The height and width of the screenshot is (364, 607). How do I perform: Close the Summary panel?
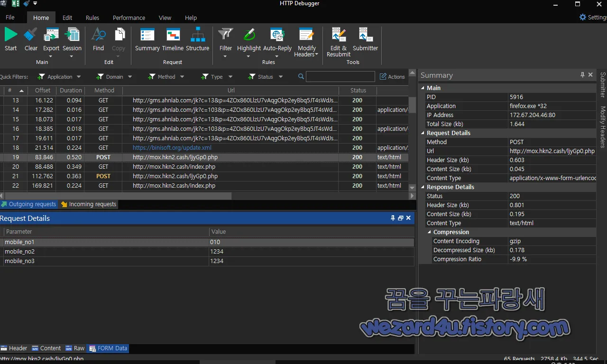[x=590, y=75]
